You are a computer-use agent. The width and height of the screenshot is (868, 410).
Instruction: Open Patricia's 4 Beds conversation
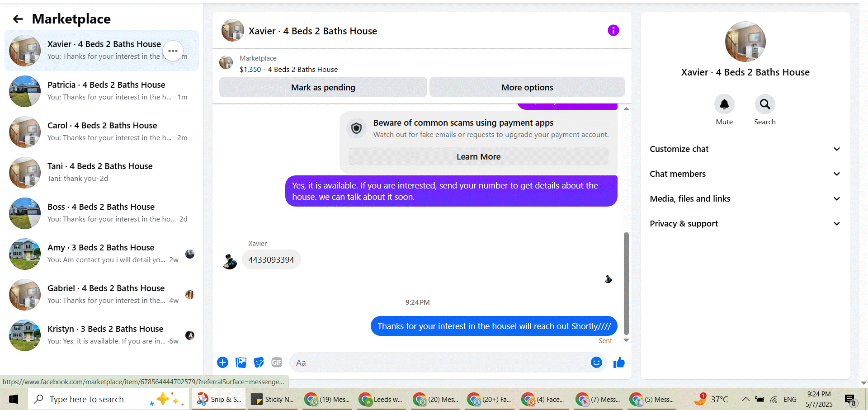coord(102,91)
